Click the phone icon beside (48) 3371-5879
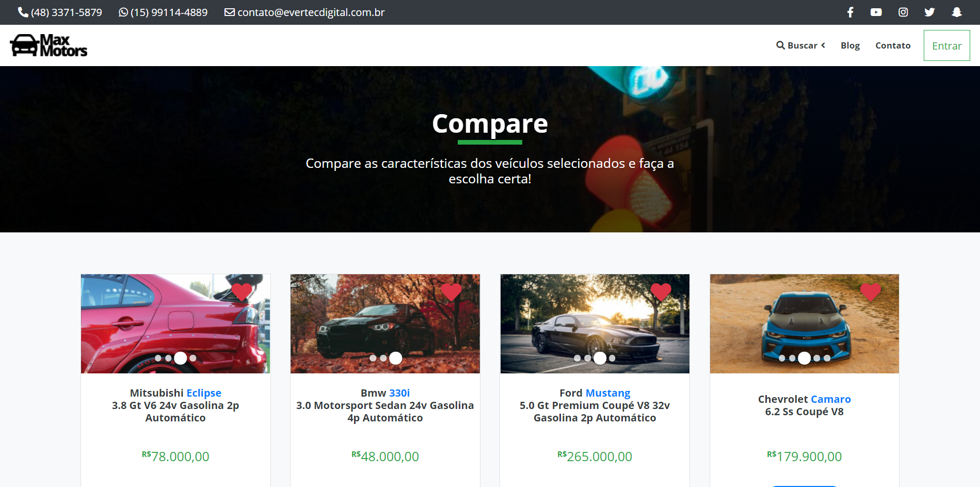 [x=23, y=12]
